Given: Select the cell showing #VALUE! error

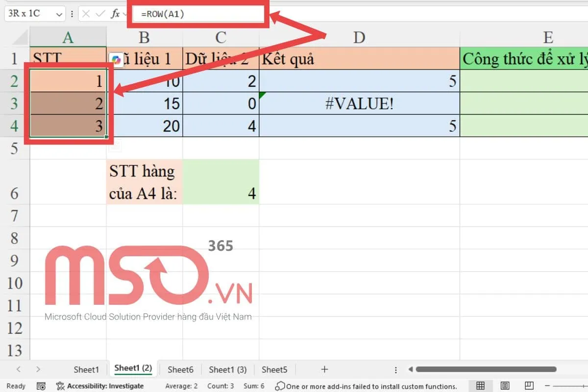Looking at the screenshot, I should point(359,103).
